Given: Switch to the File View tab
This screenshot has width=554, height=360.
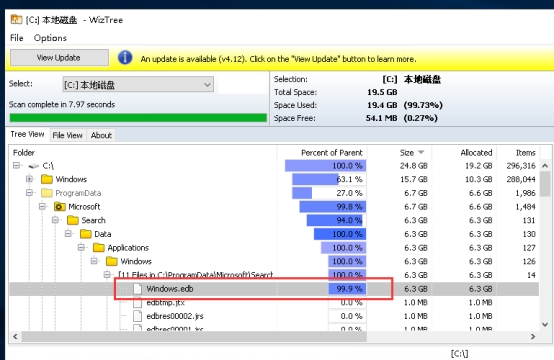Looking at the screenshot, I should pyautogui.click(x=67, y=135).
